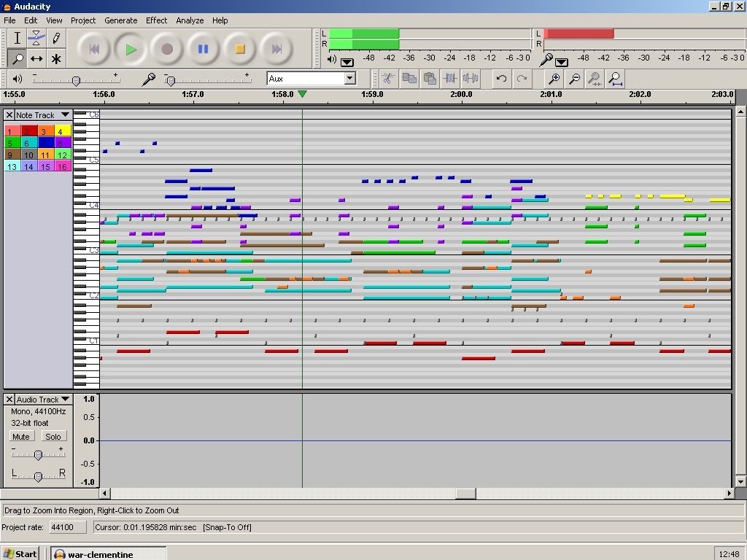The image size is (747, 560).
Task: Select the Draw pencil tool
Action: click(55, 38)
